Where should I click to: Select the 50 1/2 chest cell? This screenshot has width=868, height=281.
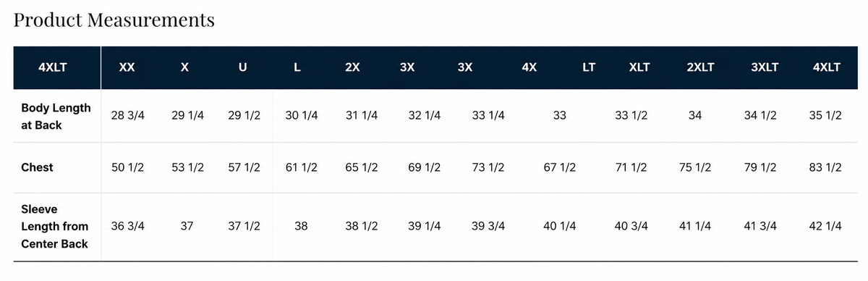[128, 167]
